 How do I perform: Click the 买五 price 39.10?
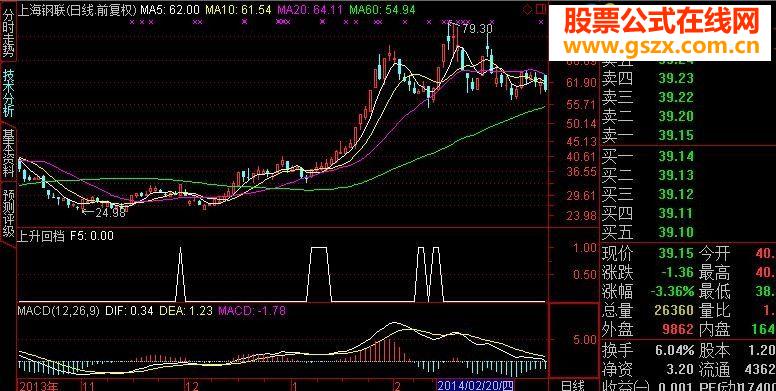(x=676, y=232)
